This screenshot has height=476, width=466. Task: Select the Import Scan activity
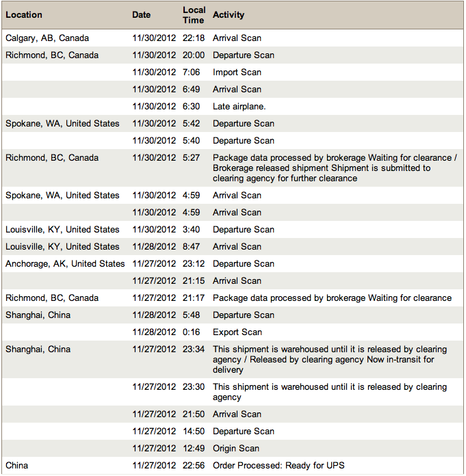237,72
